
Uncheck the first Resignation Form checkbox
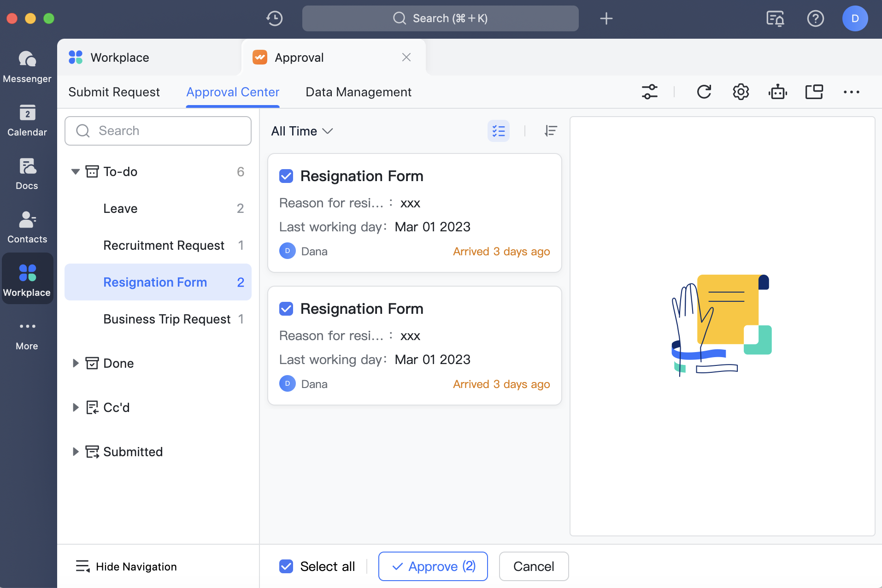tap(286, 176)
